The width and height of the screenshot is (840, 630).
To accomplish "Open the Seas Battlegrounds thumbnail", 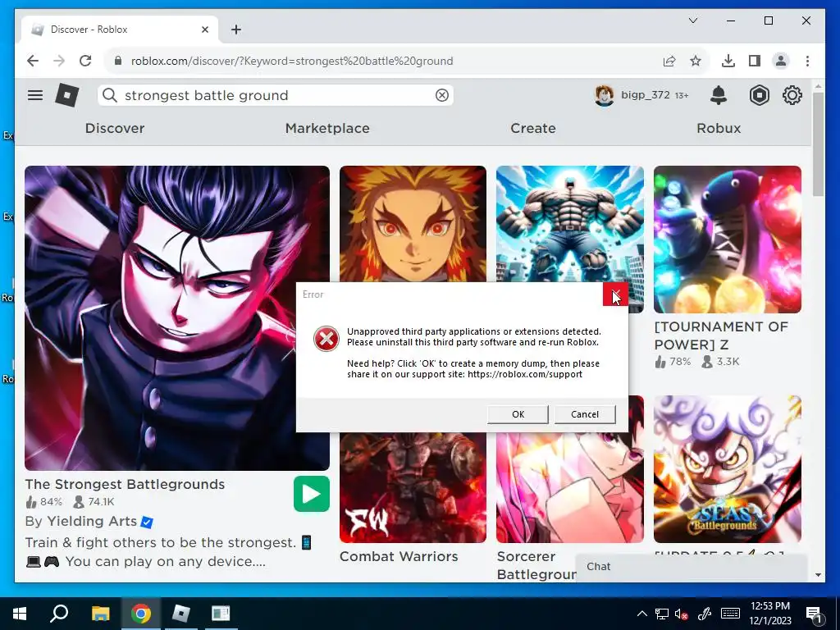I will (x=728, y=469).
